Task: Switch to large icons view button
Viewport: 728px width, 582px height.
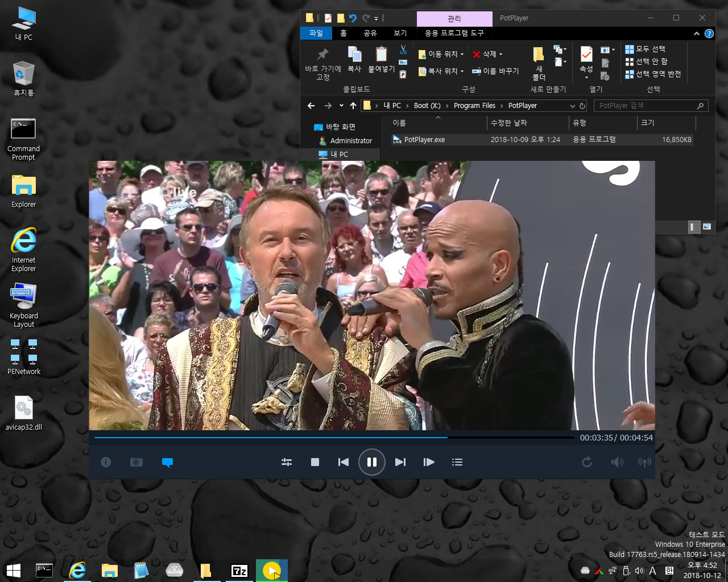Action: pos(707,227)
